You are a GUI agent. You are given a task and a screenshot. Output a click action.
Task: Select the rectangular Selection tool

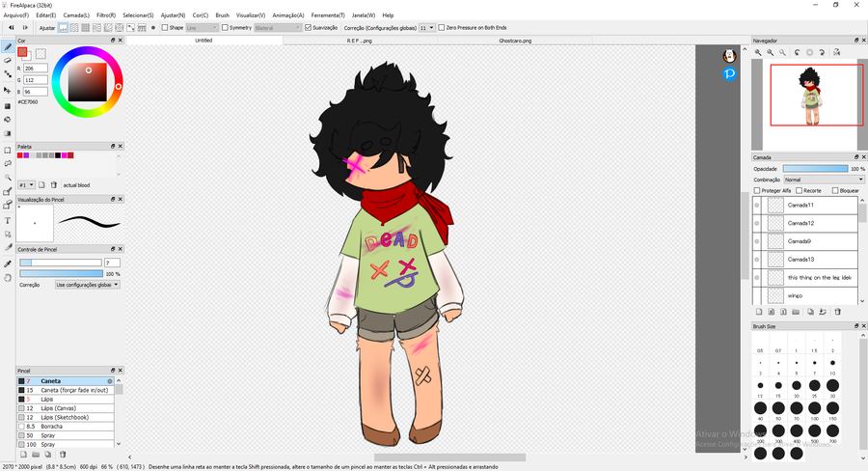[8, 151]
